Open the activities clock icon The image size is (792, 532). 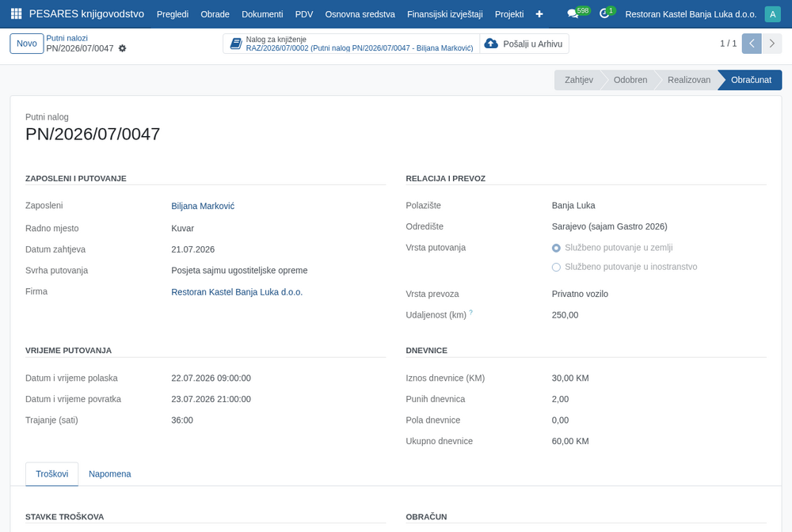[x=604, y=14]
